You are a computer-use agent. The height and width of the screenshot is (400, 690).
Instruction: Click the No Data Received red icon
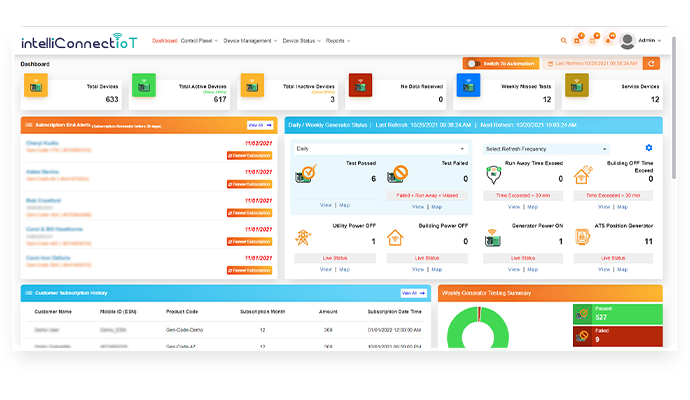coord(360,85)
